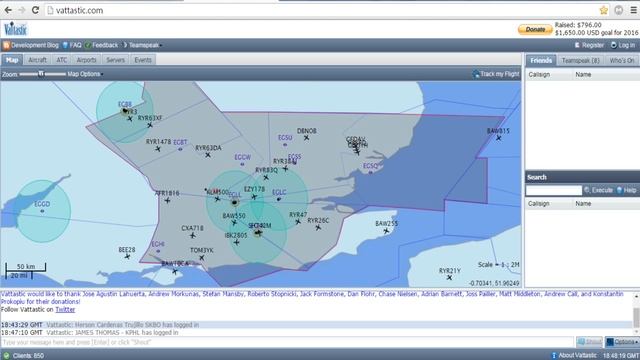Click the Log in link
This screenshot has height=360, width=640.
[623, 45]
